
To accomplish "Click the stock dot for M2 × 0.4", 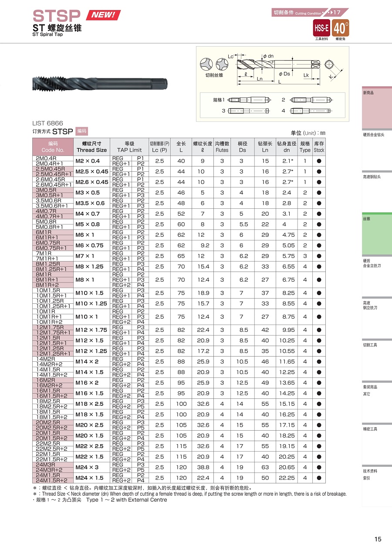I will (319, 161).
